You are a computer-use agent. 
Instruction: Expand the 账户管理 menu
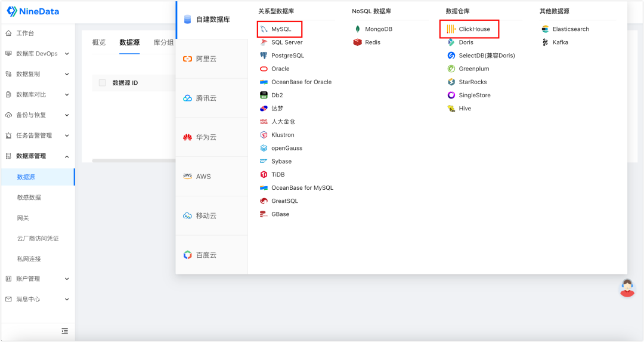(x=38, y=279)
